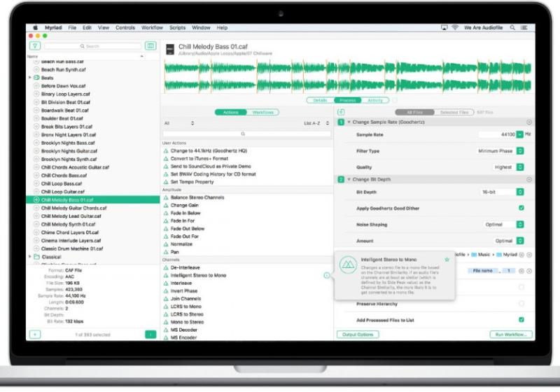Click the info icon next to Intelligent Stereo to Mono
560x392 pixels.
pos(326,275)
